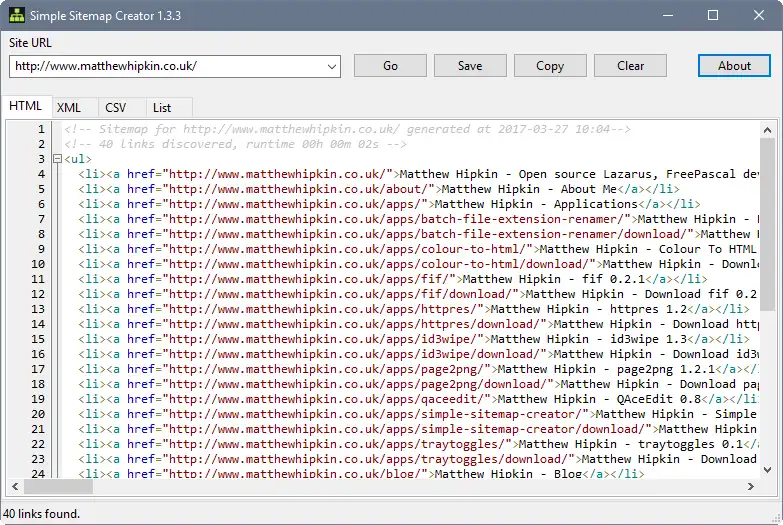Click the simple-sitemap-creator URL on line 20
The image size is (783, 525).
[x=376, y=414]
